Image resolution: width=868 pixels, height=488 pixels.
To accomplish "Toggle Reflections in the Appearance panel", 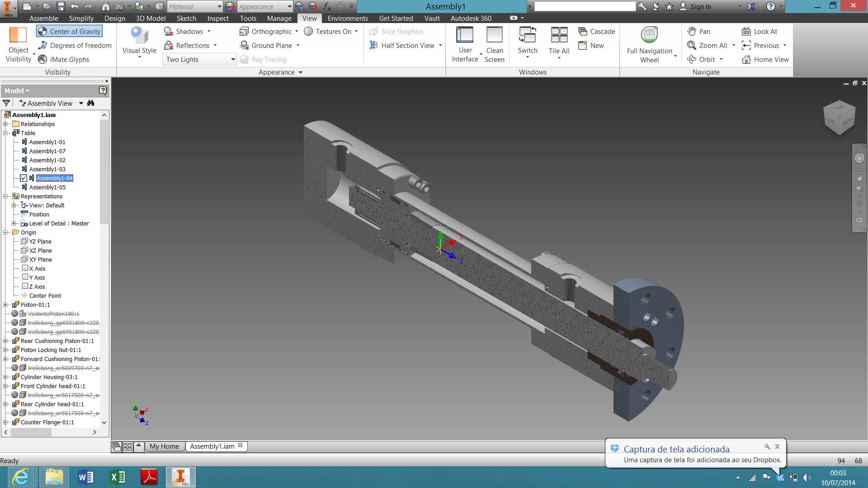I will click(x=187, y=45).
